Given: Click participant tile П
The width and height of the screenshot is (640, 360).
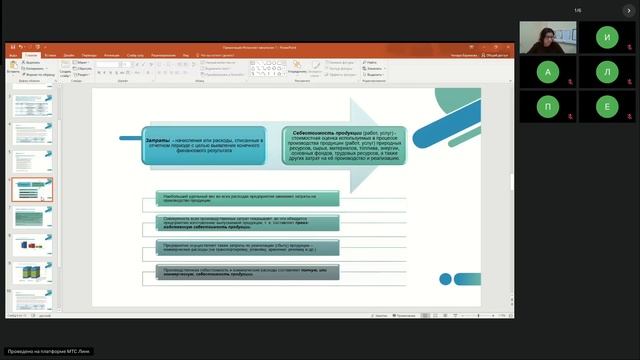Looking at the screenshot, I should tap(548, 107).
